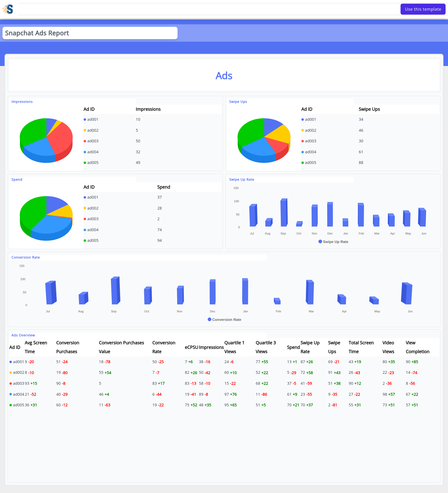Viewport: 448px width, 493px height.
Task: Click the Spend widget title
Action: pyautogui.click(x=17, y=179)
